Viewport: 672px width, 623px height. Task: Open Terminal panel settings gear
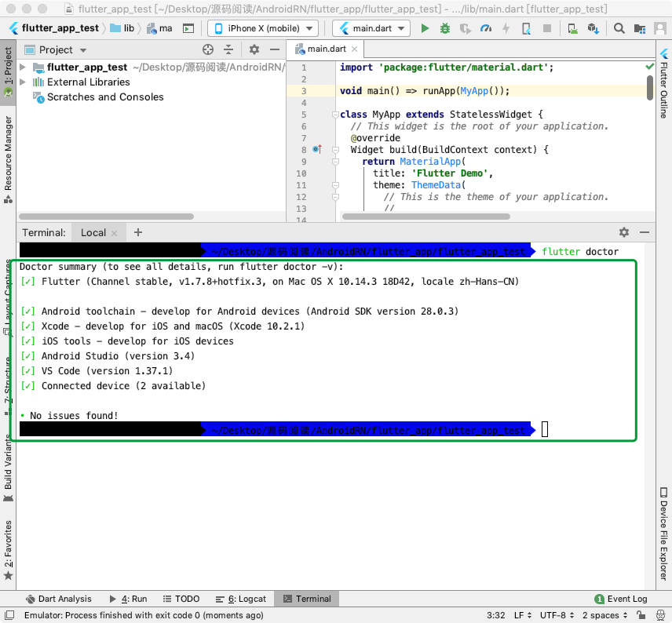pos(624,232)
